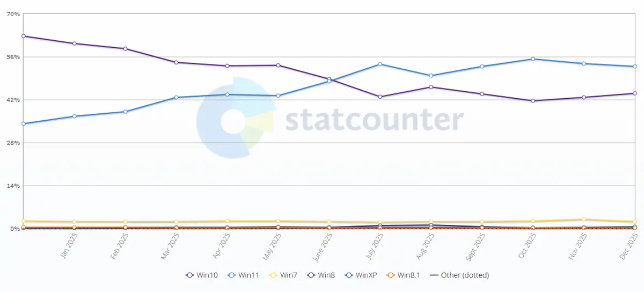Hide the Win11 series via legend
Screen dimensions: 644x292
click(245, 275)
